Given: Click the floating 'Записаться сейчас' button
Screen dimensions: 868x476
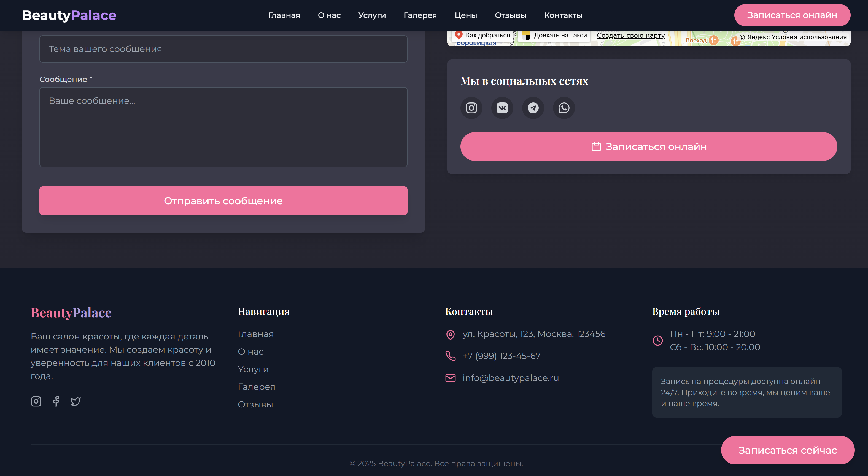Looking at the screenshot, I should [x=787, y=450].
